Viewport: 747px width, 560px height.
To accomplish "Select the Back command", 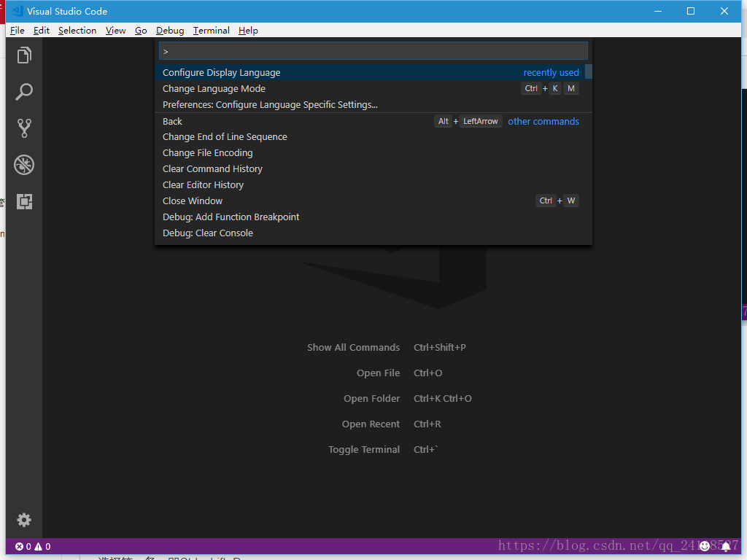I will 370,122.
